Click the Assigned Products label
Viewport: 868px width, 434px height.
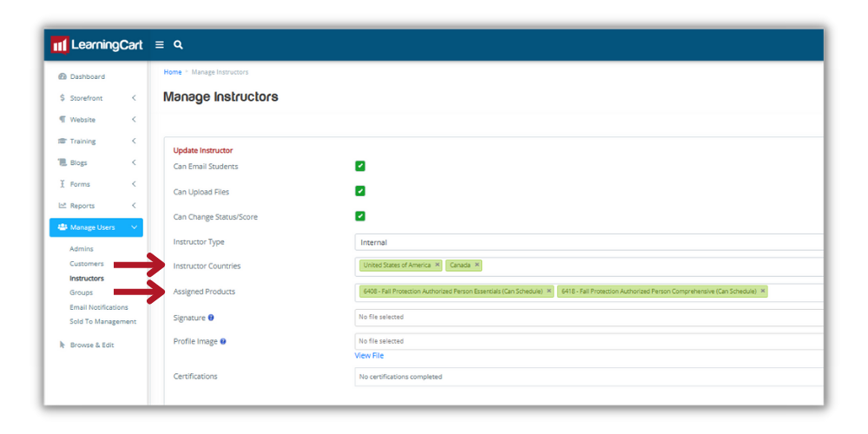pos(204,292)
